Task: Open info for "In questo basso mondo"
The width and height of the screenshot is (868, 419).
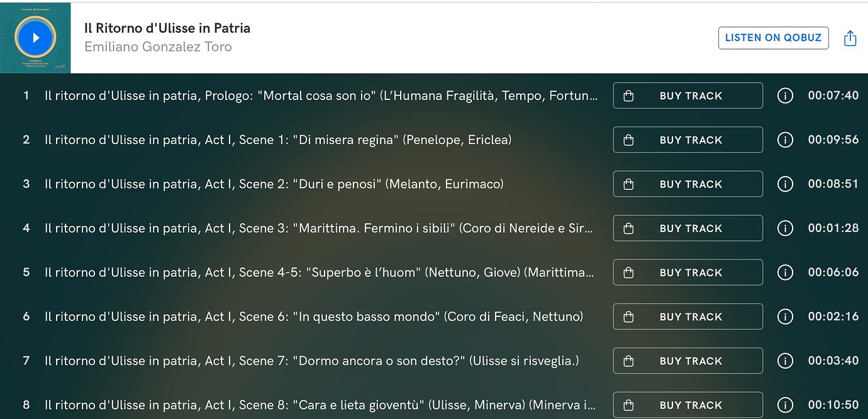Action: 785,316
